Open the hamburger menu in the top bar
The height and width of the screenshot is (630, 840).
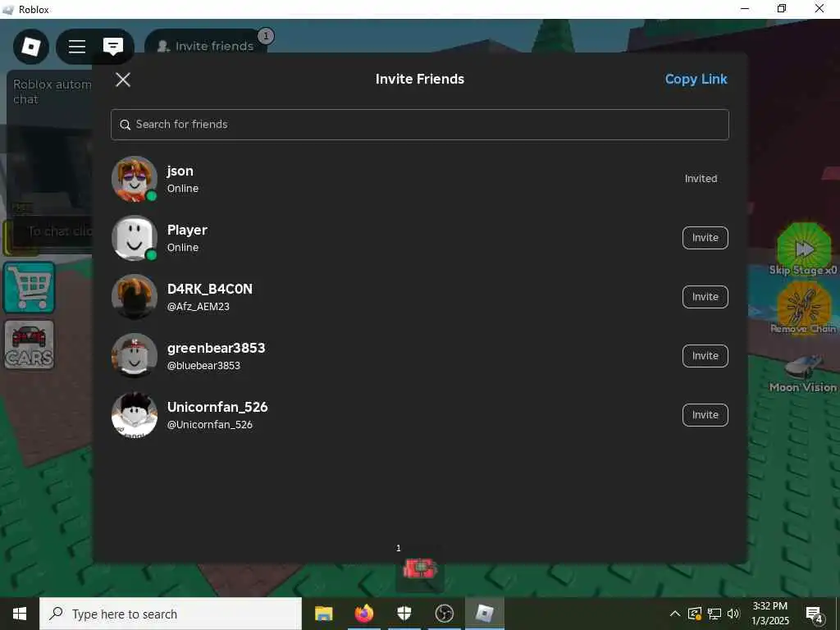76,47
